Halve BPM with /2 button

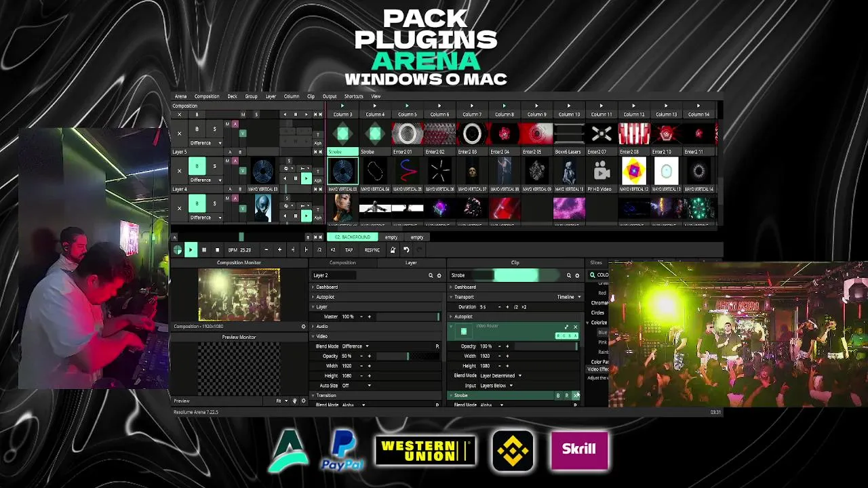[x=319, y=249]
